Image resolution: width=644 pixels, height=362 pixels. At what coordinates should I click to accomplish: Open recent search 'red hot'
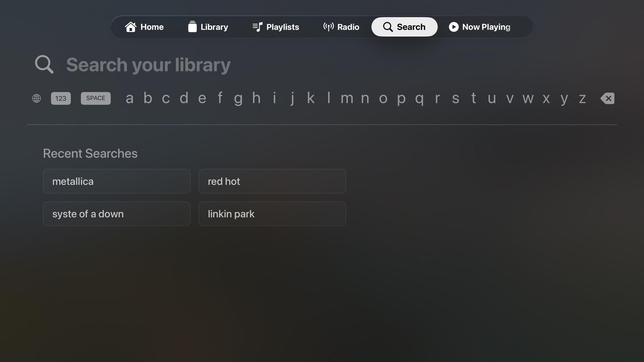[272, 181]
